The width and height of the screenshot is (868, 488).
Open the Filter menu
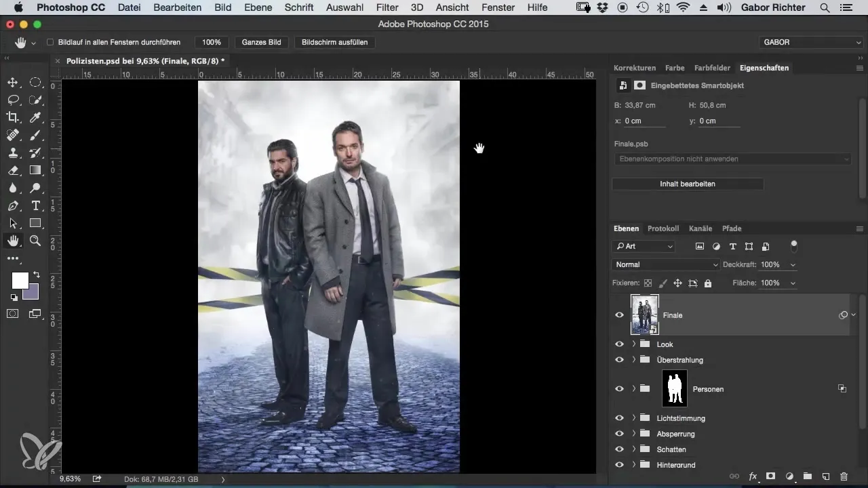point(387,7)
